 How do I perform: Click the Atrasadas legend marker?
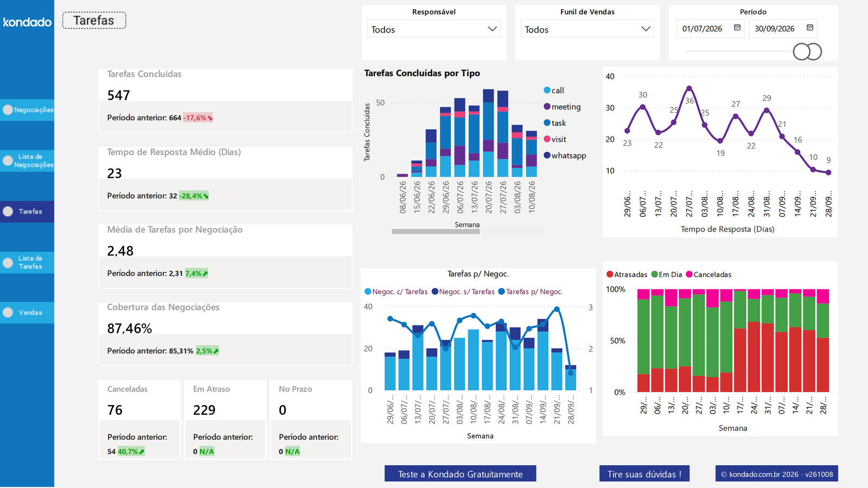610,274
